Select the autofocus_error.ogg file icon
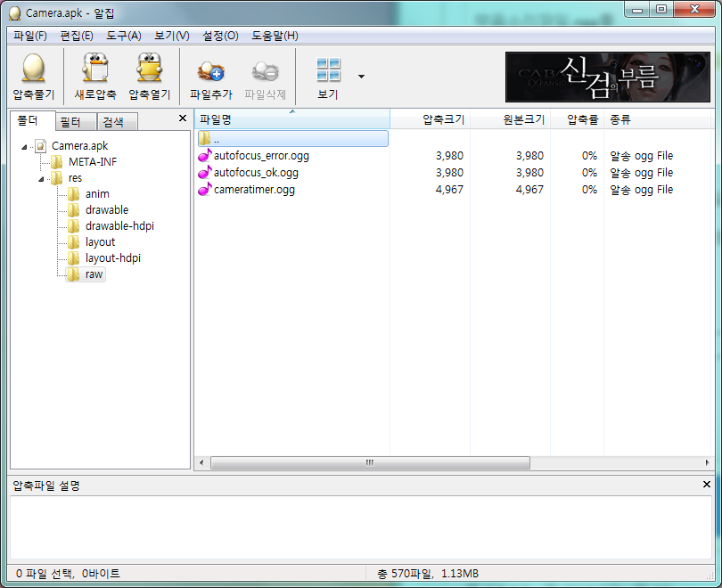Viewport: 722px width, 588px height. click(x=205, y=156)
